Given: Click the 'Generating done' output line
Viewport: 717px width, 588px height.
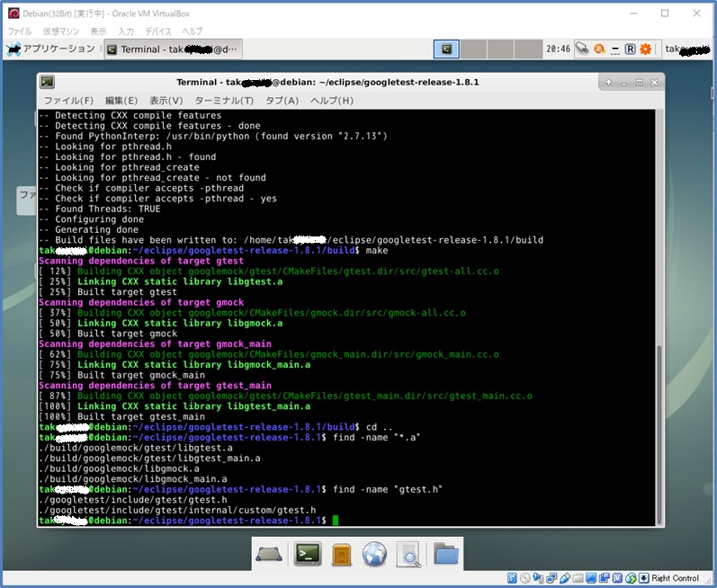Looking at the screenshot, I should pos(89,230).
